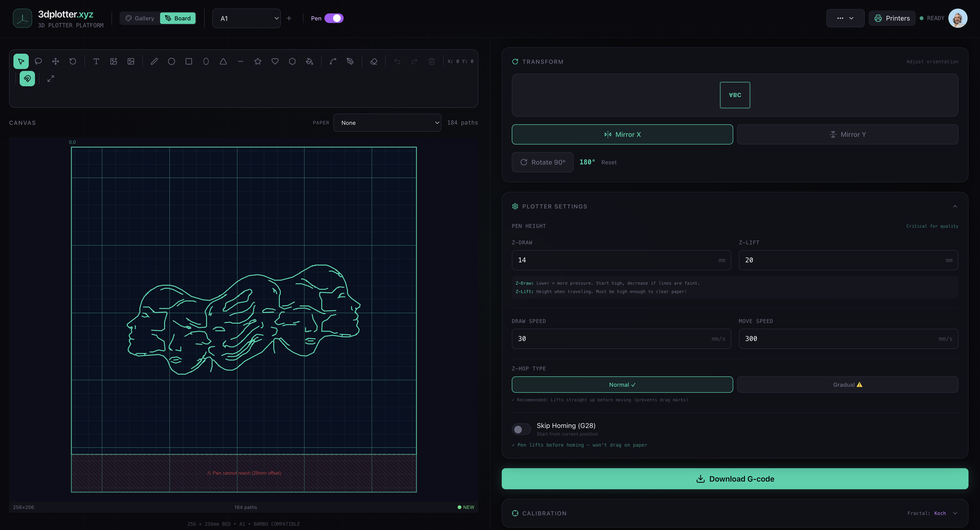Select the straight line tool

[x=241, y=61]
